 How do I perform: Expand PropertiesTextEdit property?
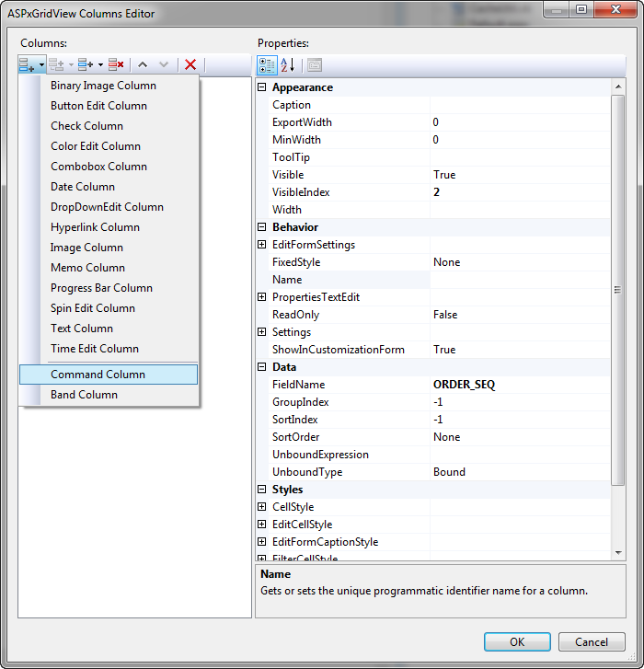tap(262, 297)
